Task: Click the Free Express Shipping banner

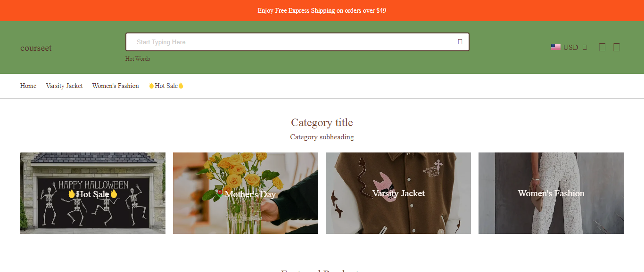Action: point(322,10)
